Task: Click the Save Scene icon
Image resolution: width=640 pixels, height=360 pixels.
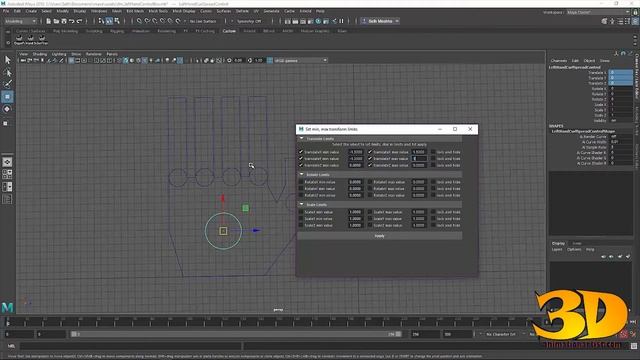Action: (x=64, y=21)
